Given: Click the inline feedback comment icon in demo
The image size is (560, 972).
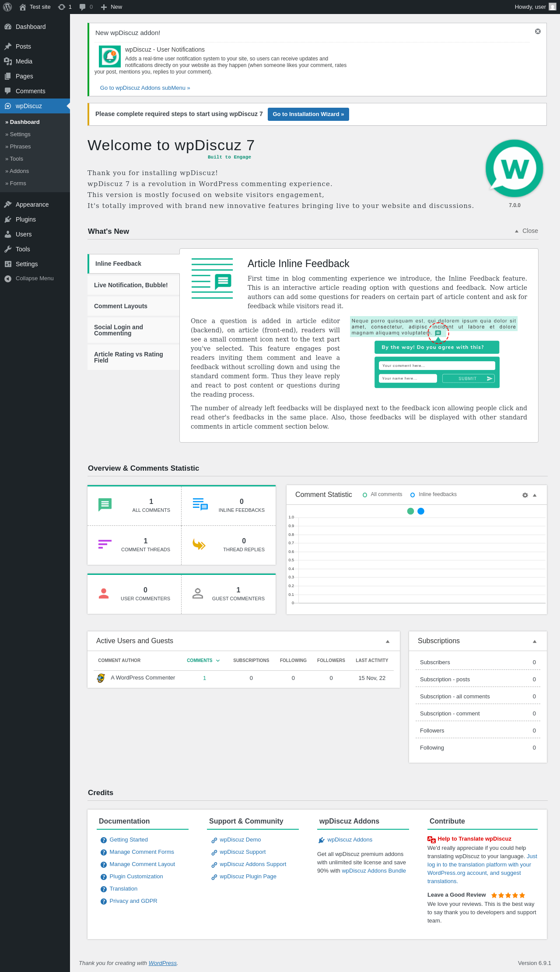Looking at the screenshot, I should [438, 333].
